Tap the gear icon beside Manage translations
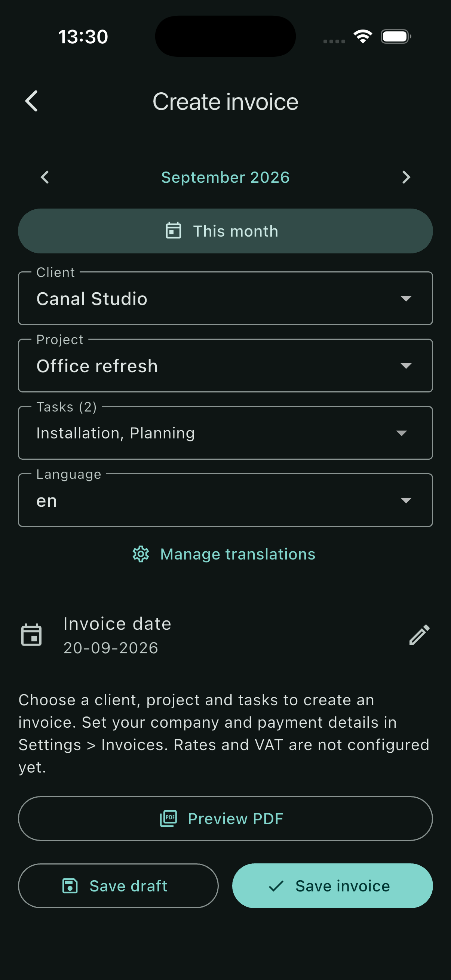This screenshot has height=980, width=451. (141, 554)
